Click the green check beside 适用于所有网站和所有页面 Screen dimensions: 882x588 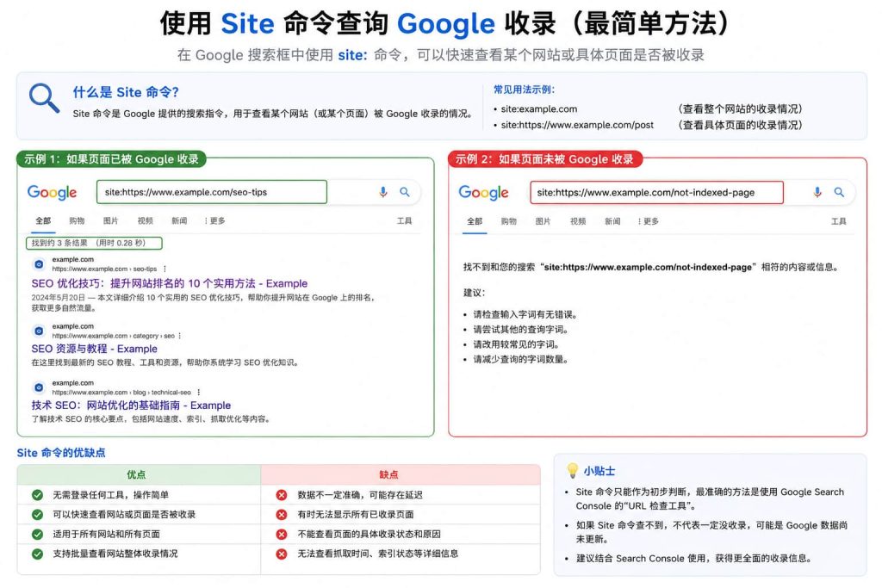(x=38, y=534)
